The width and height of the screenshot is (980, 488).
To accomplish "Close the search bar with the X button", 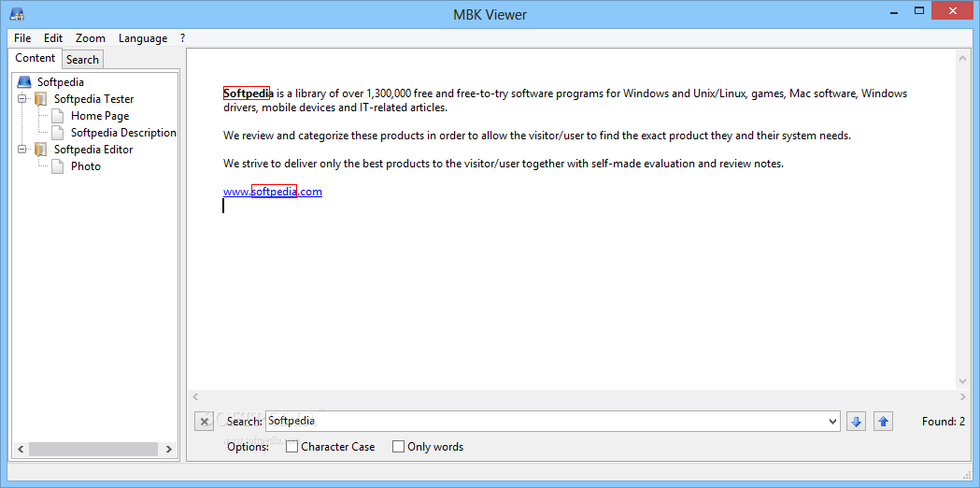I will (204, 422).
